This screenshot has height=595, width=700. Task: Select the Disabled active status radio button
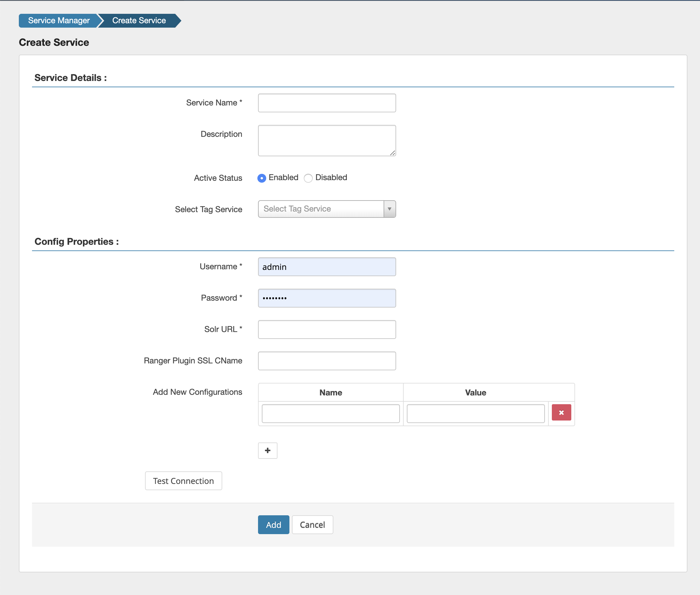308,178
